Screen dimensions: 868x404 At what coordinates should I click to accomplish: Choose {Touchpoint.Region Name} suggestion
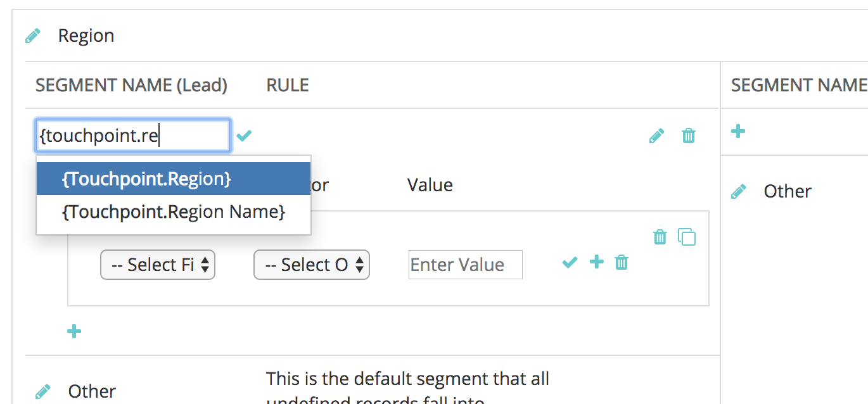click(173, 211)
